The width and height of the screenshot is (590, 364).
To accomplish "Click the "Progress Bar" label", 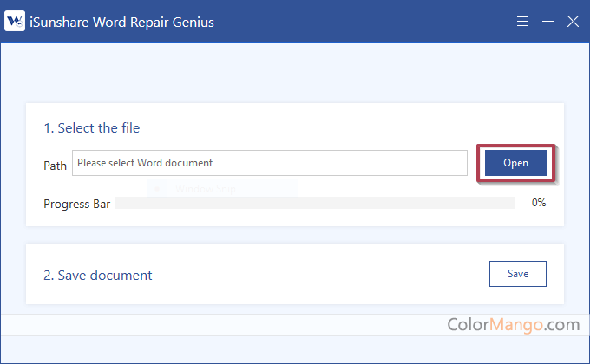I will 76,204.
